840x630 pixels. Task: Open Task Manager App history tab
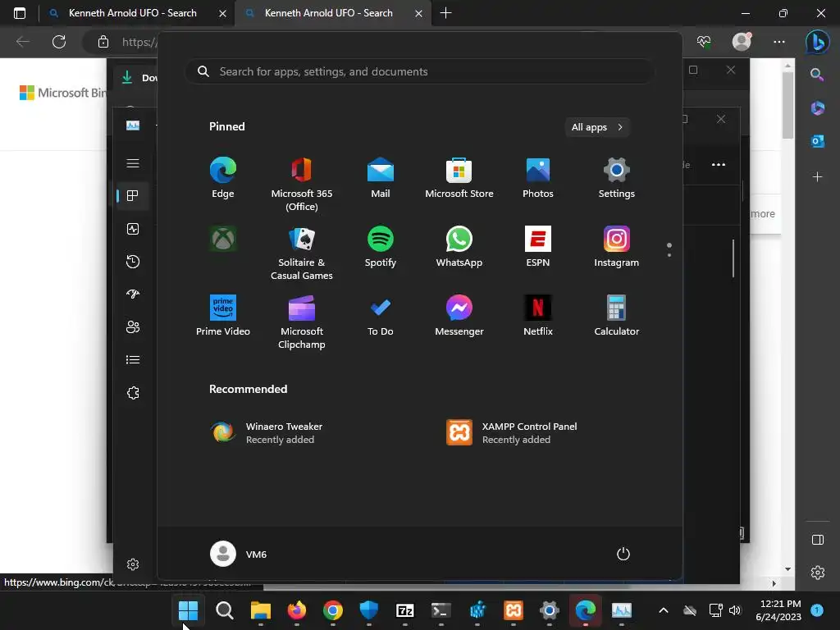(x=133, y=262)
